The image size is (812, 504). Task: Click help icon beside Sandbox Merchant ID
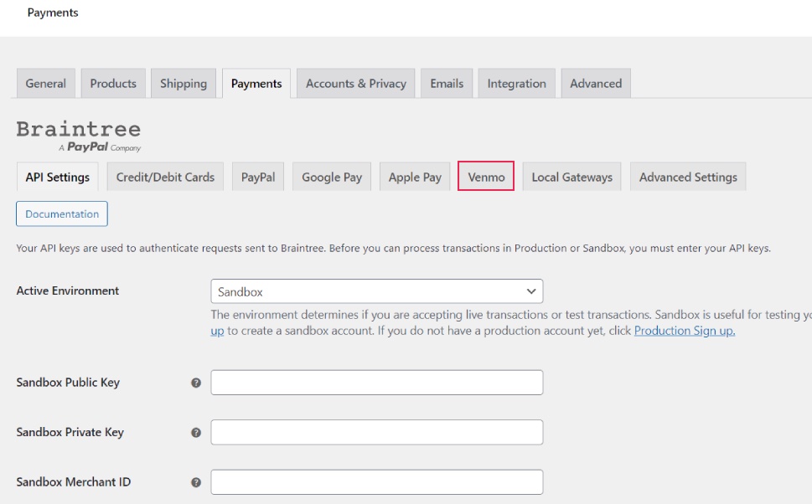[196, 482]
